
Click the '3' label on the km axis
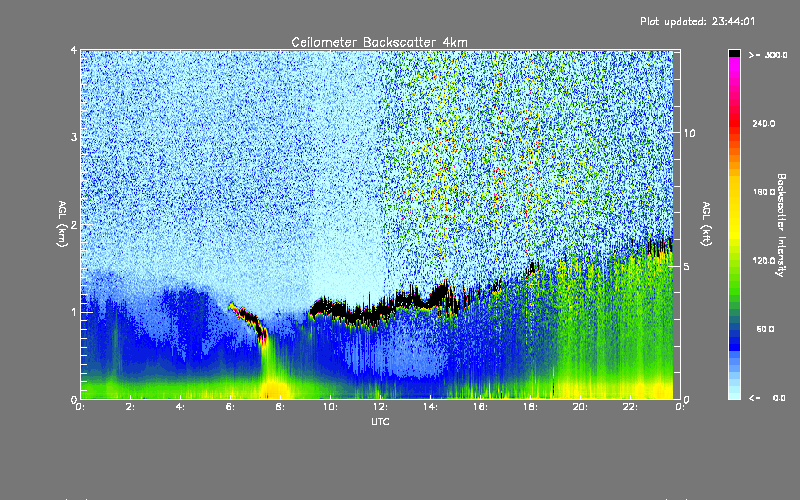(x=74, y=137)
